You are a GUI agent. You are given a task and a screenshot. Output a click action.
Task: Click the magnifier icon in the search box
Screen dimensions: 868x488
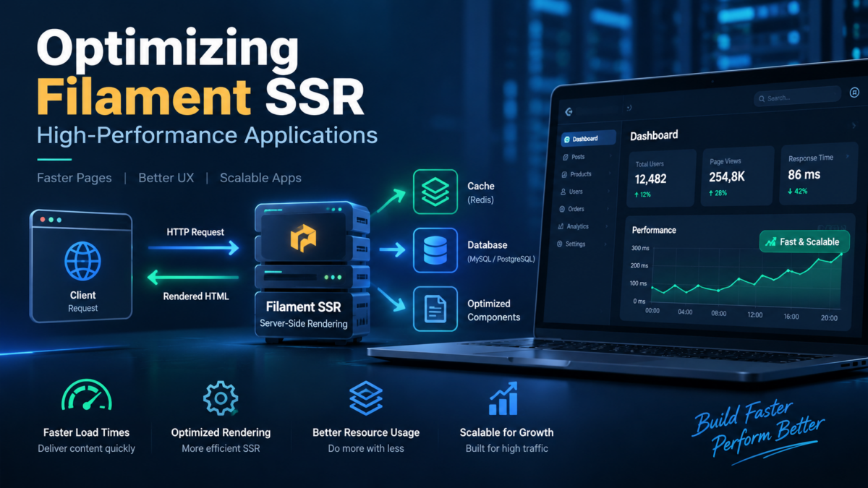(762, 98)
